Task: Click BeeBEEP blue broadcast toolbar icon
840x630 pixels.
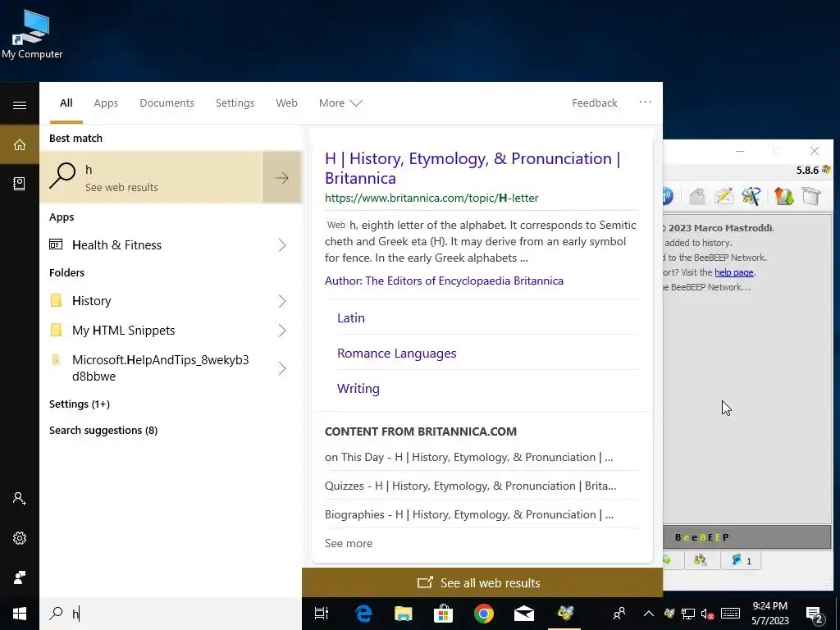Action: [x=668, y=196]
